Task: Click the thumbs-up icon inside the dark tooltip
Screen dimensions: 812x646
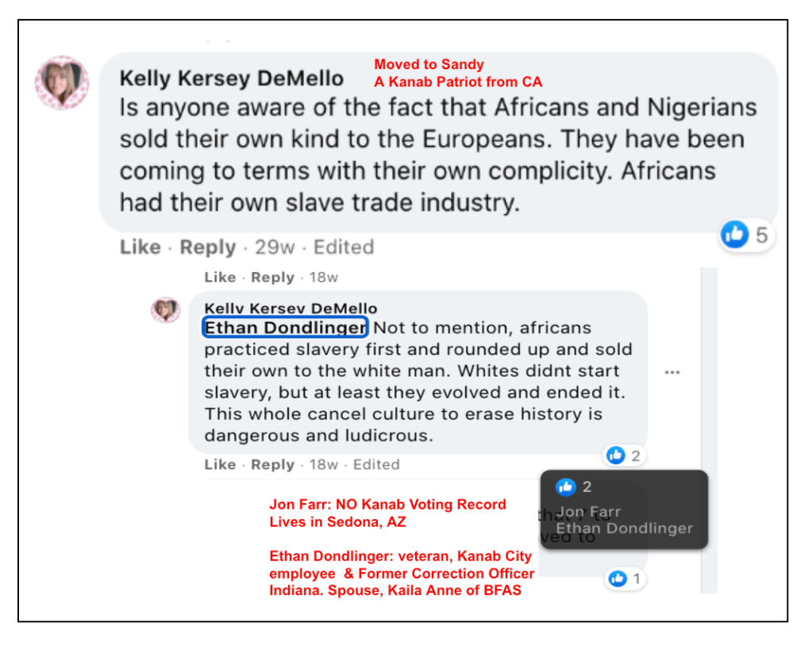Action: click(x=566, y=487)
